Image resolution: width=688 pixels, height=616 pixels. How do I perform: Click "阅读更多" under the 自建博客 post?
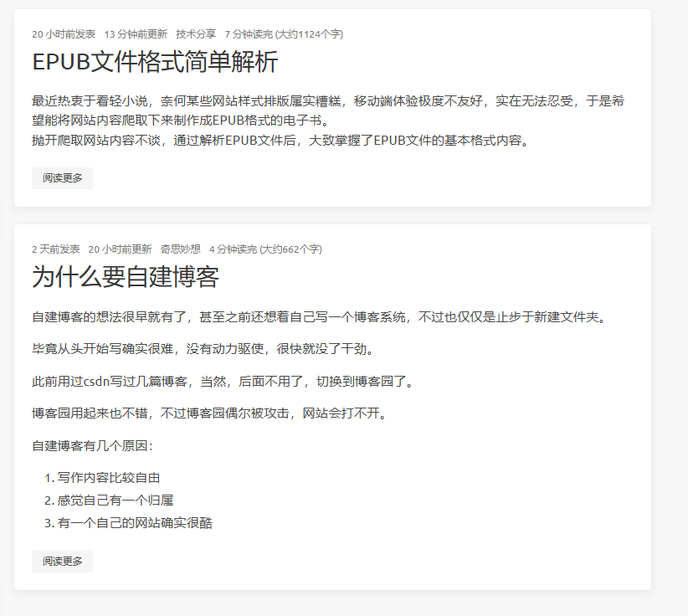62,561
